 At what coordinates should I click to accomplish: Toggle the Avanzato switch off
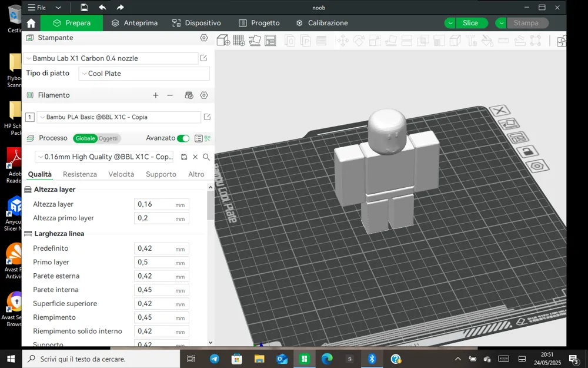pos(183,138)
